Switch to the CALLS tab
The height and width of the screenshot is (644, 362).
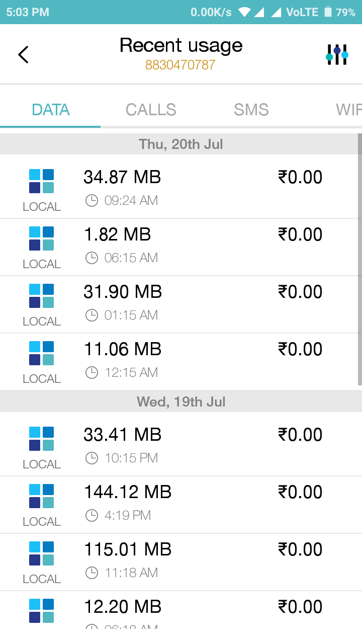[151, 110]
